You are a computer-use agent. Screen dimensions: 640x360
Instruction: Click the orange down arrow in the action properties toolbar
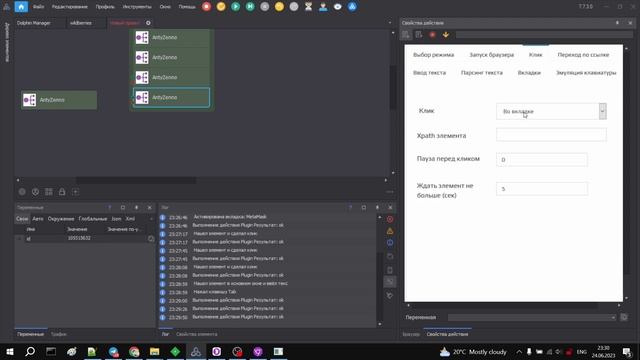coord(446,35)
